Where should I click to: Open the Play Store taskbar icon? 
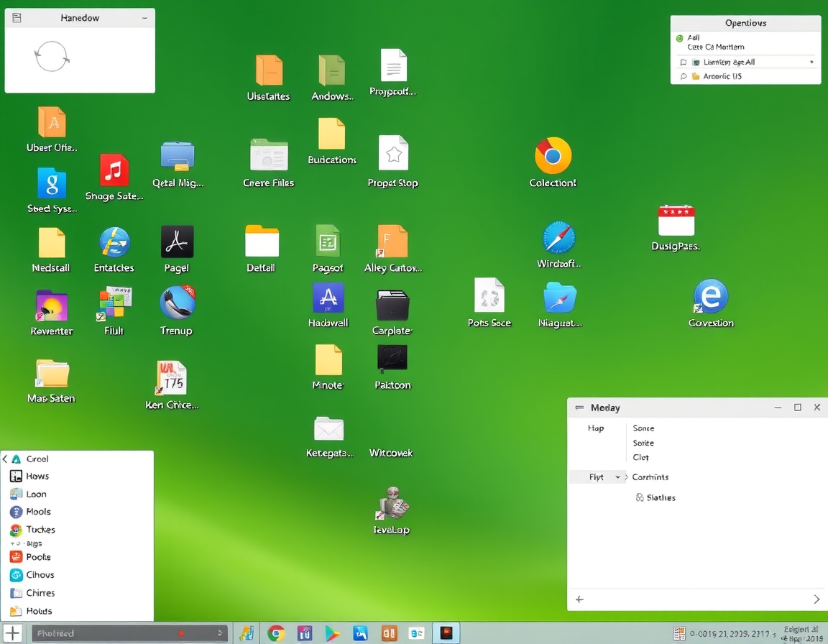(332, 633)
